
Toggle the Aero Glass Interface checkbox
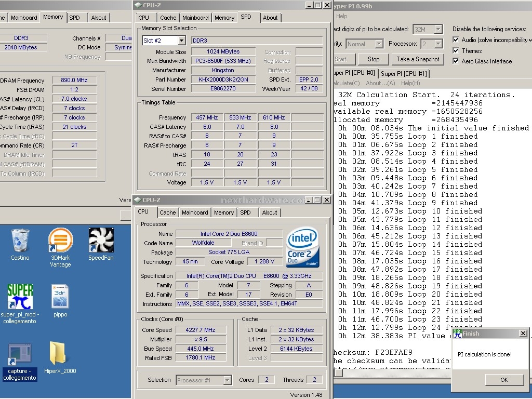point(456,61)
